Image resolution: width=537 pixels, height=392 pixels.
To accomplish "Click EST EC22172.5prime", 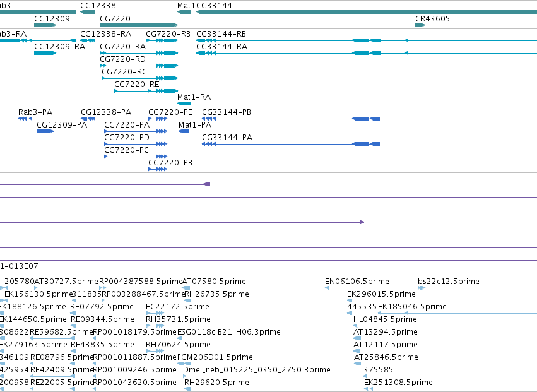I will coord(178,307).
